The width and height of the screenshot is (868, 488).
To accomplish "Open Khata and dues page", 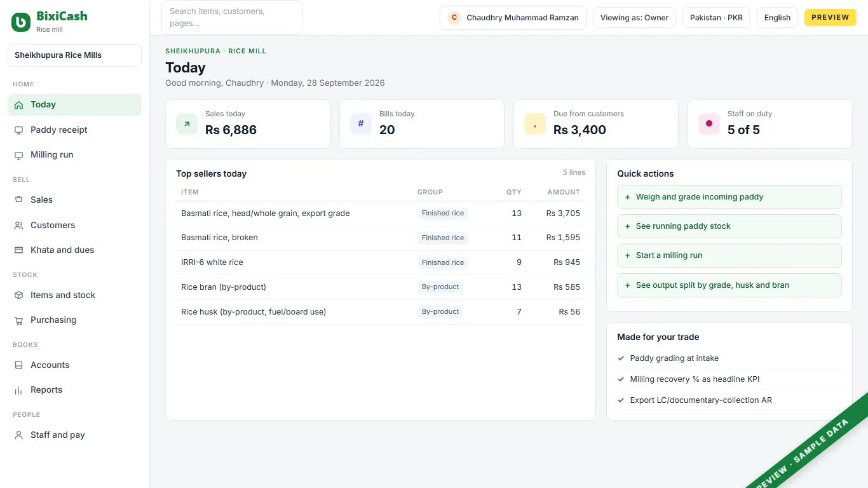I will [x=74, y=250].
